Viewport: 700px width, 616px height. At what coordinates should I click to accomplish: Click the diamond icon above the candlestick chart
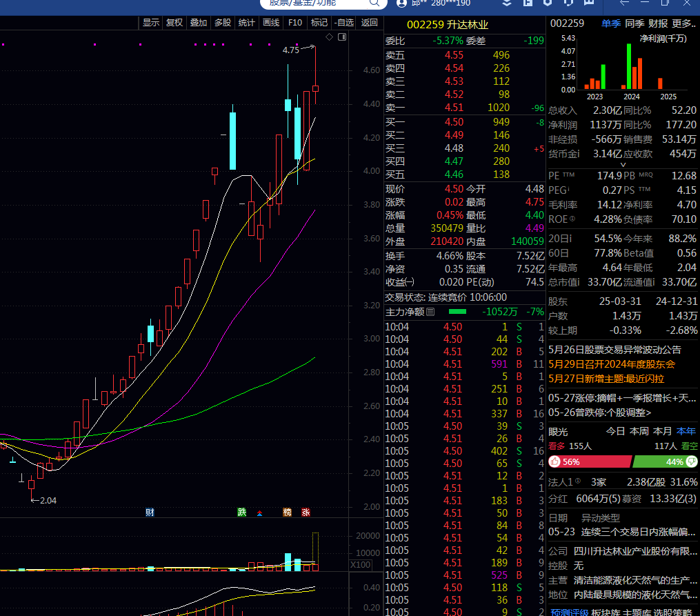coord(330,37)
